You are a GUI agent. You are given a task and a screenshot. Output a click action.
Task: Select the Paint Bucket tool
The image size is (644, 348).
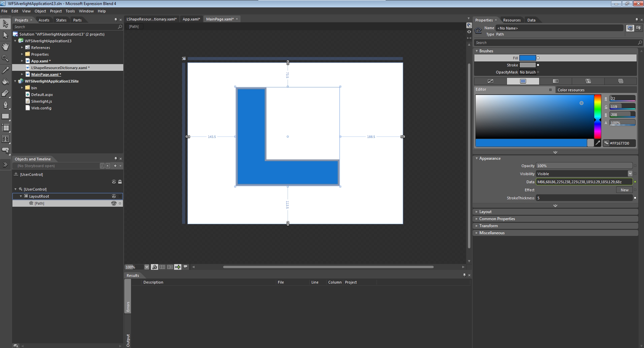click(5, 82)
